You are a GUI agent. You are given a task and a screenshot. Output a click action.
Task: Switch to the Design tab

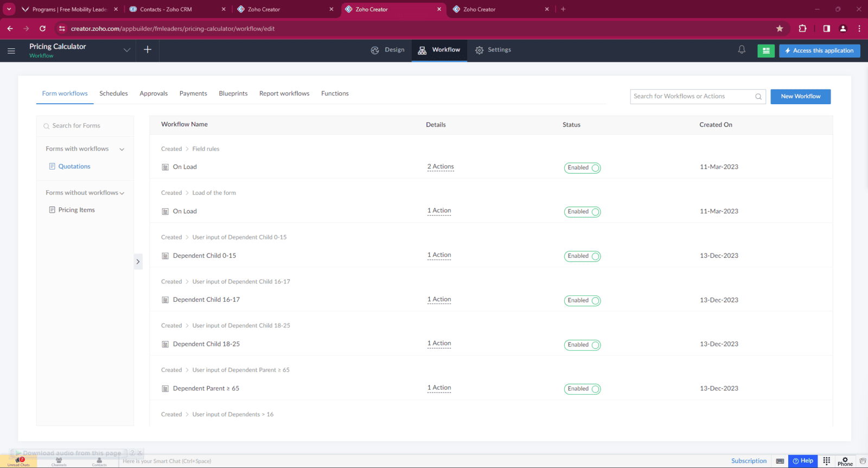point(387,50)
